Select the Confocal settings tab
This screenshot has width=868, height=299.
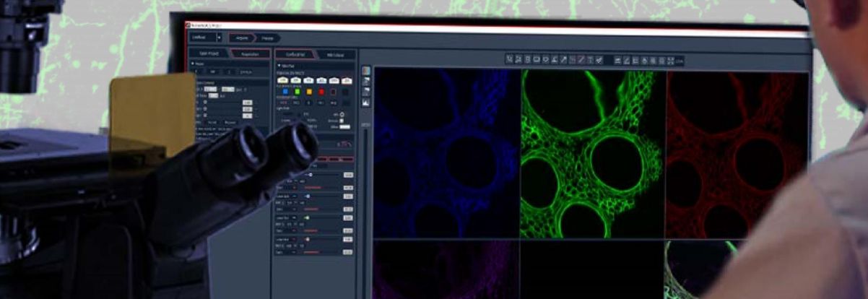click(295, 55)
